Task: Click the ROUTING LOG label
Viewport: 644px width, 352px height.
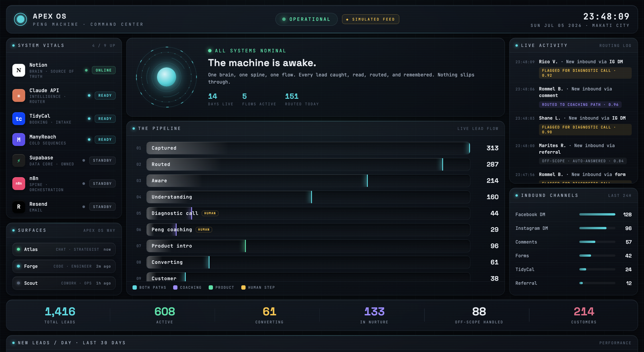Action: (x=615, y=46)
